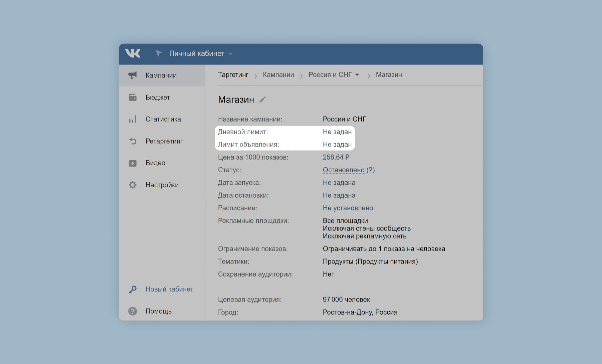Expand the Россия и СНГ breadcrumb dropdown
The height and width of the screenshot is (364, 602).
[334, 75]
